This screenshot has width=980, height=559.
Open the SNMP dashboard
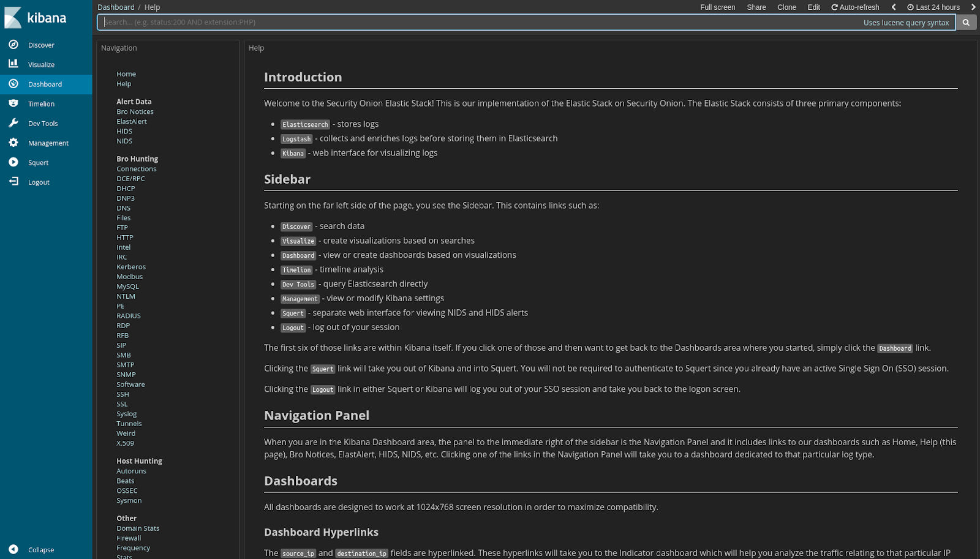(x=126, y=375)
